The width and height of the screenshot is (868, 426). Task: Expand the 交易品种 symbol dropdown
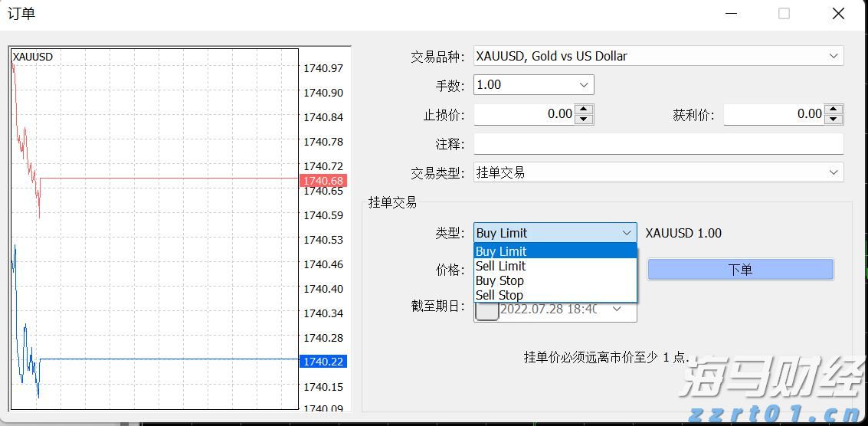(834, 56)
